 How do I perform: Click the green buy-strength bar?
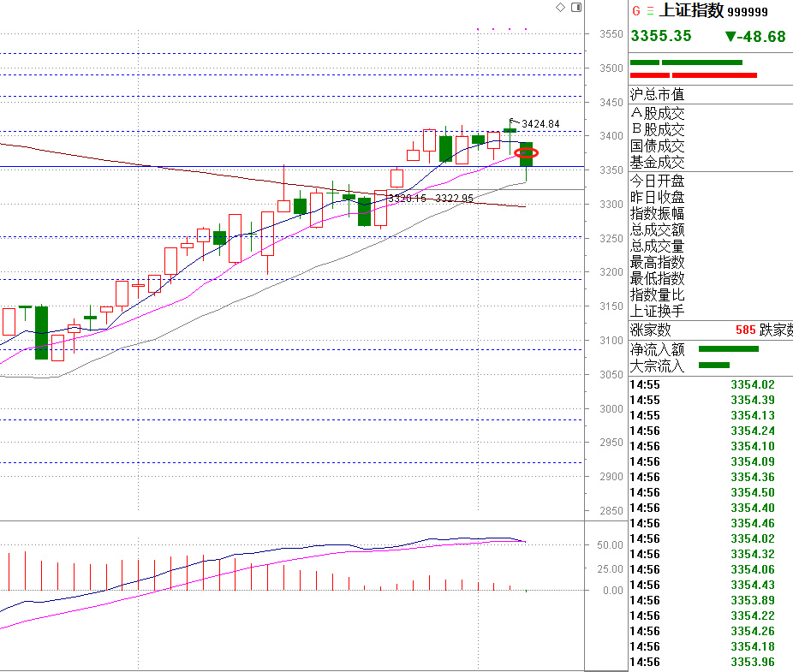tap(686, 62)
